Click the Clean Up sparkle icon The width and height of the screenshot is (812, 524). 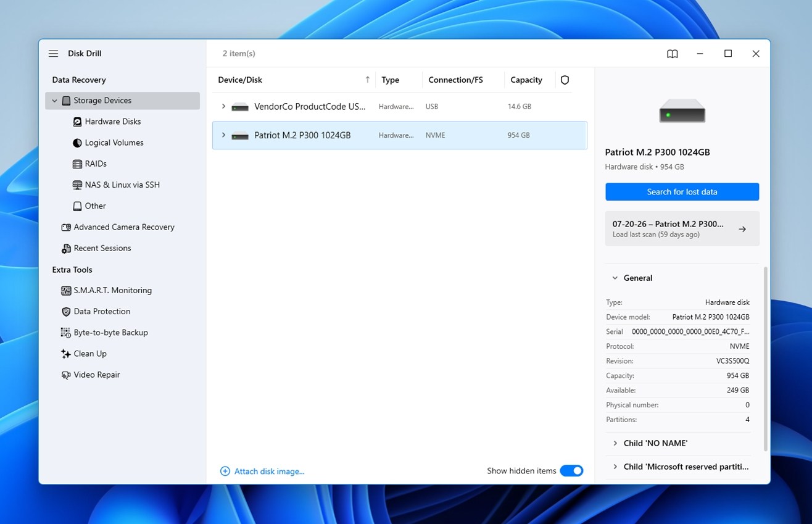pyautogui.click(x=66, y=354)
